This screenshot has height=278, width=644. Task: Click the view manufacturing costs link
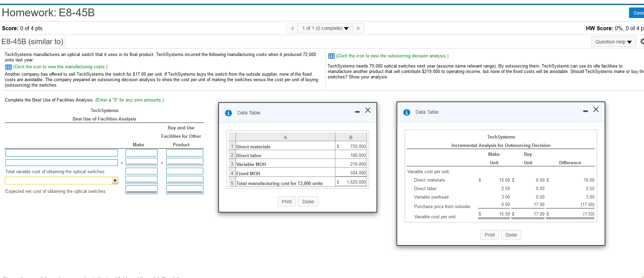click(x=60, y=67)
